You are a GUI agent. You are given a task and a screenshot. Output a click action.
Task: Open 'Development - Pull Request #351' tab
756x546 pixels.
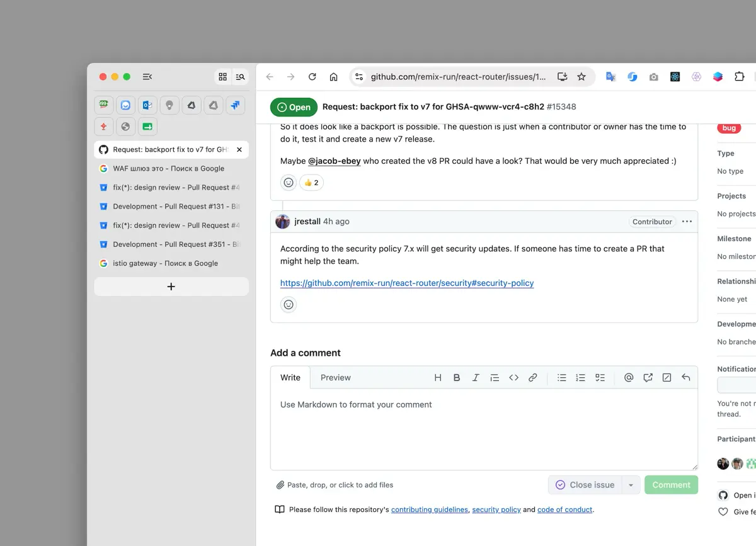click(171, 244)
